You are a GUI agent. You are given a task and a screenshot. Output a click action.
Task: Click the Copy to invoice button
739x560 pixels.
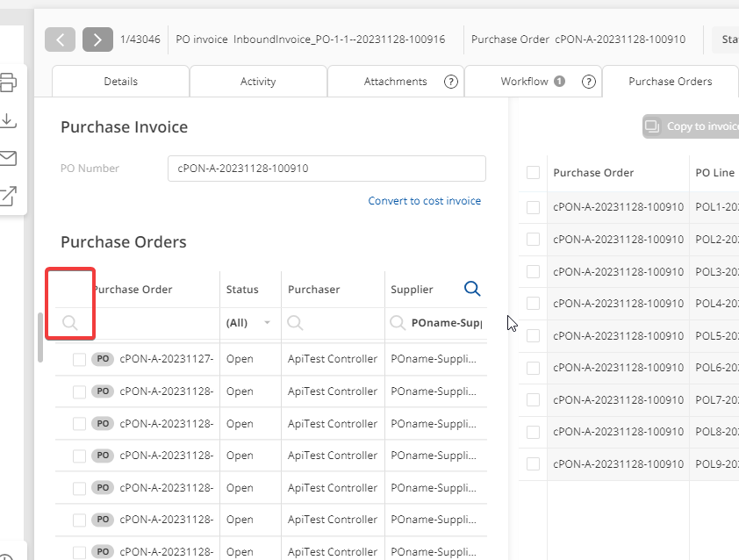[693, 126]
